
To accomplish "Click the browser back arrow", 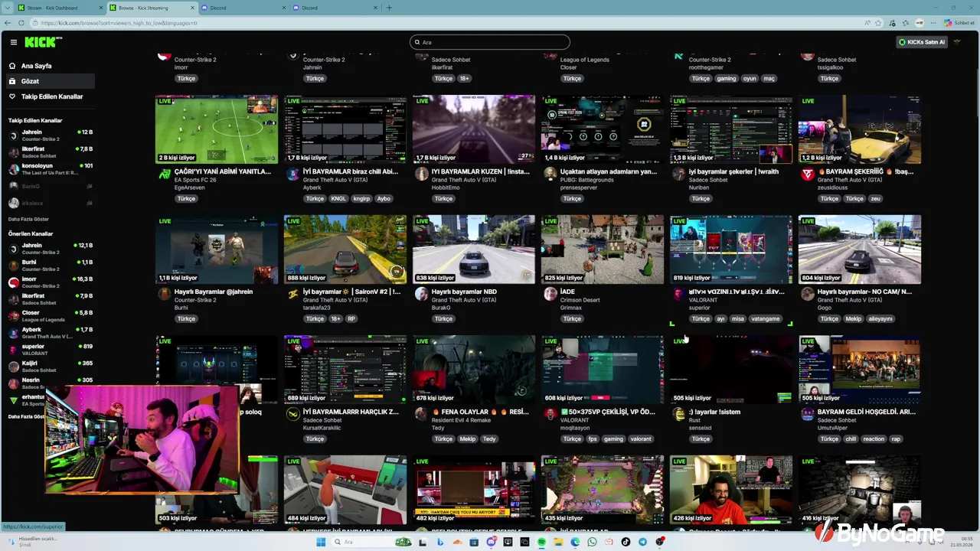I will 8,23.
